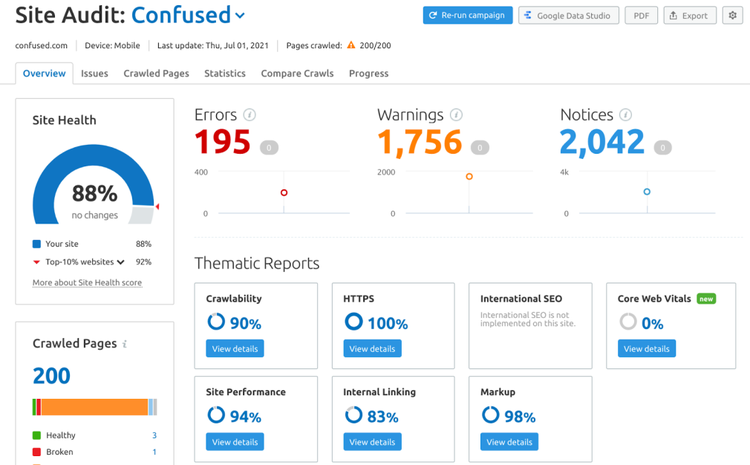Click the Export button

point(689,15)
